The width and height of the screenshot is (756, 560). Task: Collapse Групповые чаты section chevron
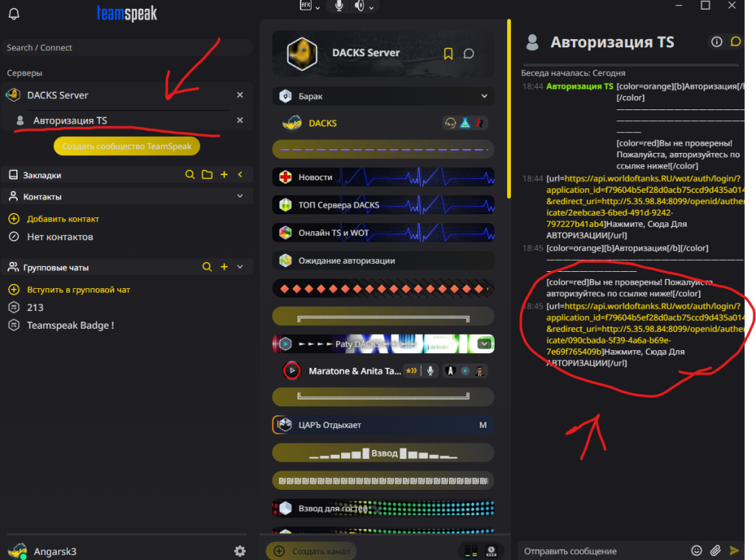tap(240, 267)
